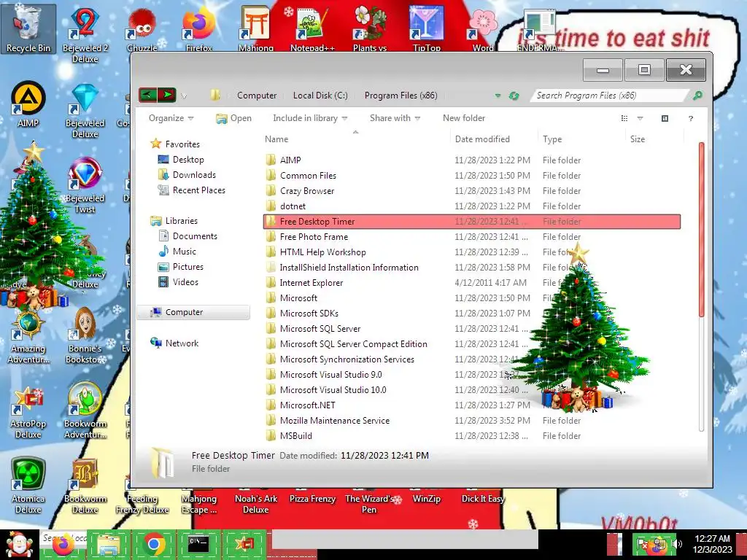Viewport: 747px width, 560px height.
Task: Select the Common Files folder
Action: [x=472, y=175]
